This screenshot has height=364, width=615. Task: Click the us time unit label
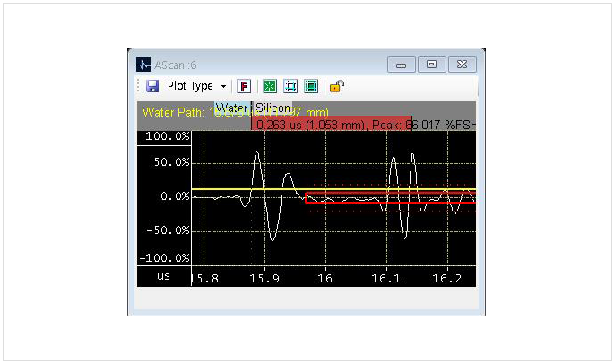pos(163,276)
